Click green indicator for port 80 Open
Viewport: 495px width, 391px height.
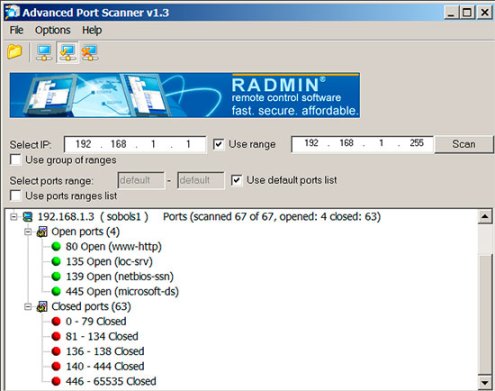56,247
